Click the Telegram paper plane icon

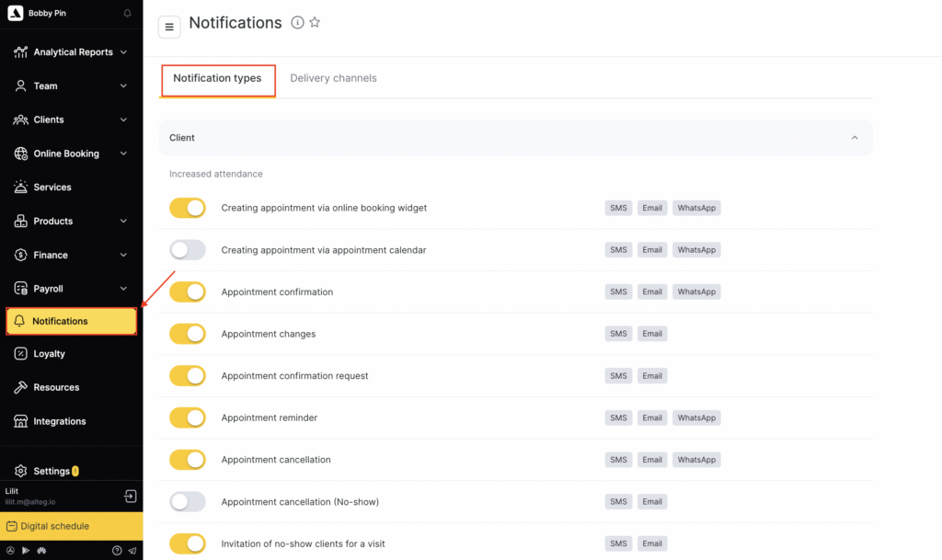(x=132, y=550)
